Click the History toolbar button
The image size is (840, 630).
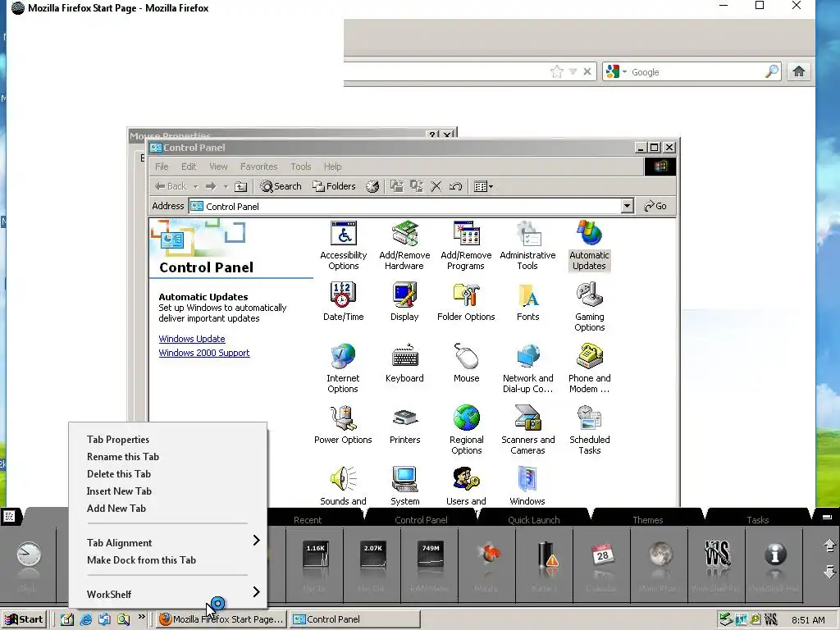(372, 186)
